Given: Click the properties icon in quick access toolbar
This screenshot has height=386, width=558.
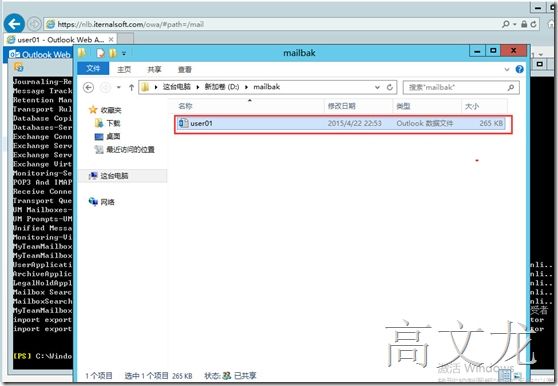Looking at the screenshot, I should pyautogui.click(x=100, y=53).
